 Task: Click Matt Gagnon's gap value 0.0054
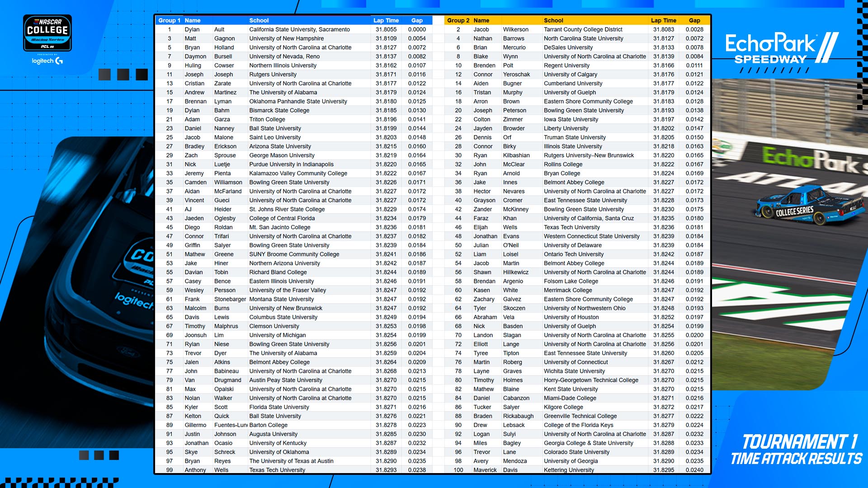pos(417,38)
